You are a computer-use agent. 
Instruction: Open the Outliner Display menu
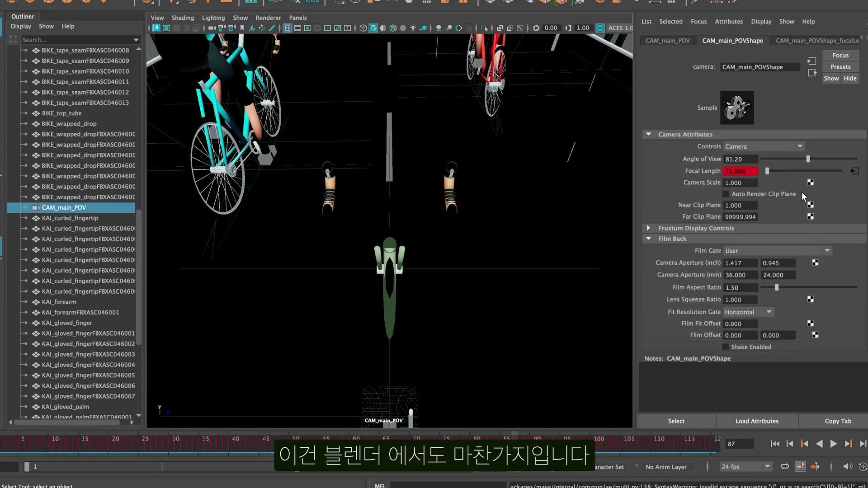(21, 26)
